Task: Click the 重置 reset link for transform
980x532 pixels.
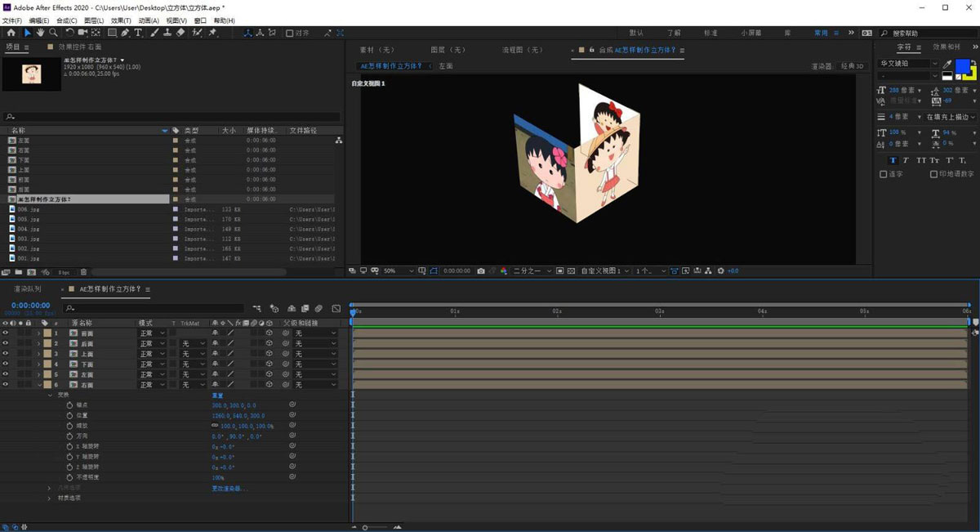Action: click(218, 395)
